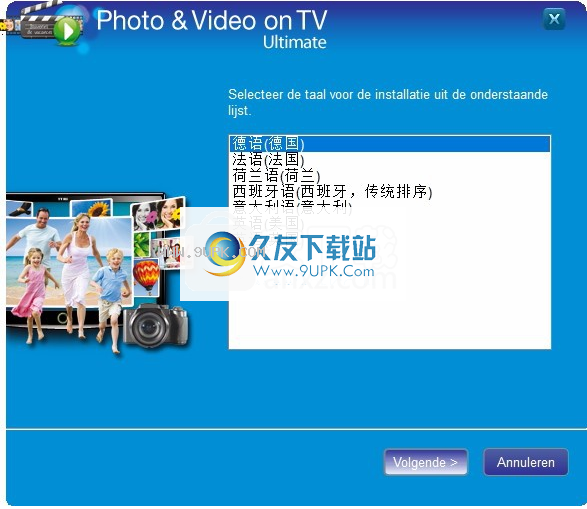Close the installer with the X button

(554, 19)
